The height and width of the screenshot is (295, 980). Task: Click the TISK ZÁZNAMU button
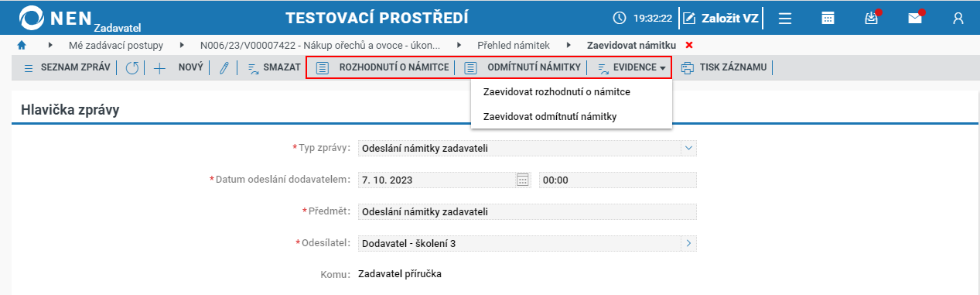click(x=724, y=68)
